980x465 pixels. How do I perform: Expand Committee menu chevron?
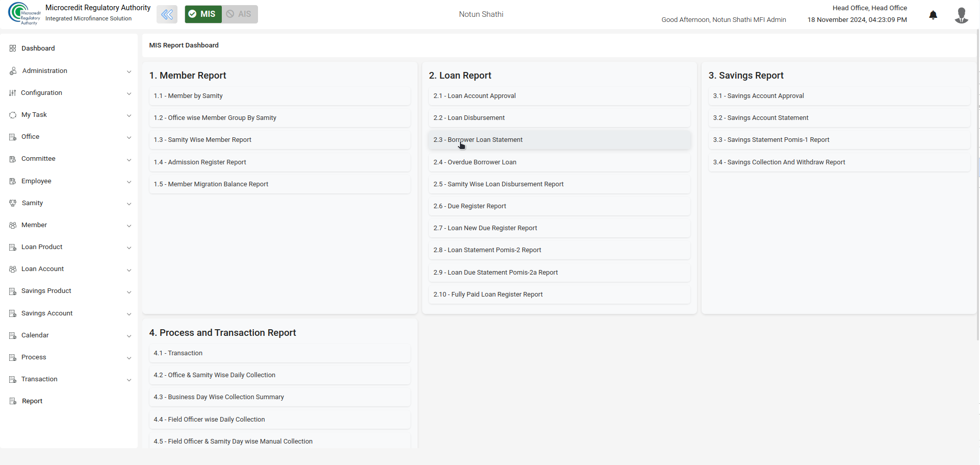click(x=129, y=160)
